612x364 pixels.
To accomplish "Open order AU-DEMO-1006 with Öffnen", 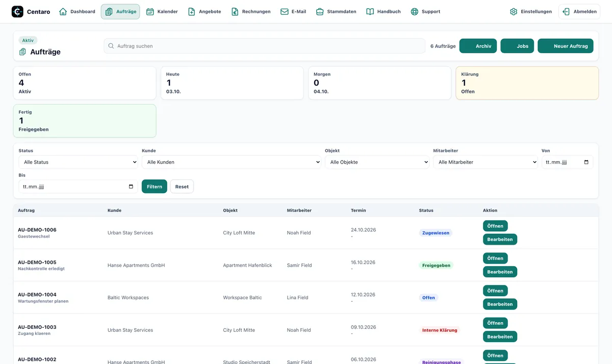I will click(x=495, y=226).
